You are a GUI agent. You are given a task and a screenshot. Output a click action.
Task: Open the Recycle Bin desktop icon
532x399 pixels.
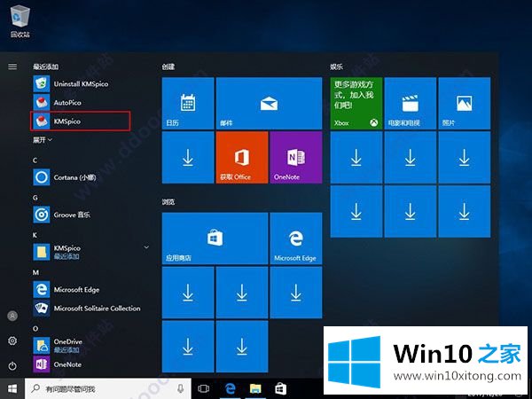(20, 21)
